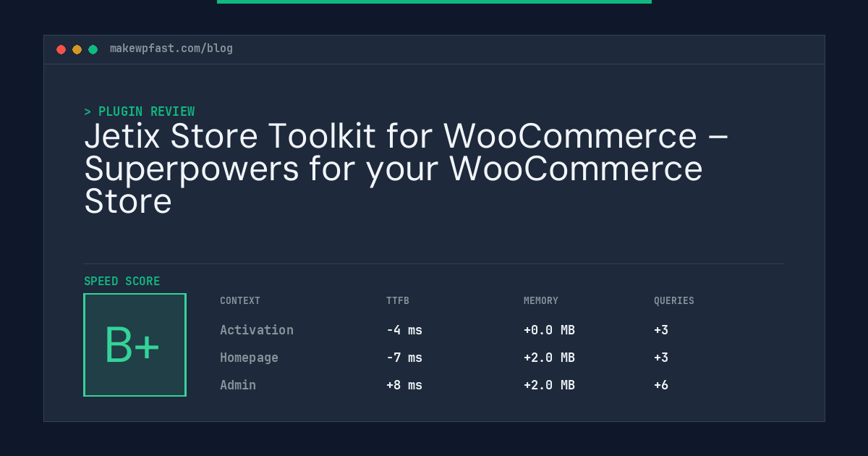Click the Homepage '+2.0 MB' memory value
The image size is (868, 456).
549,358
